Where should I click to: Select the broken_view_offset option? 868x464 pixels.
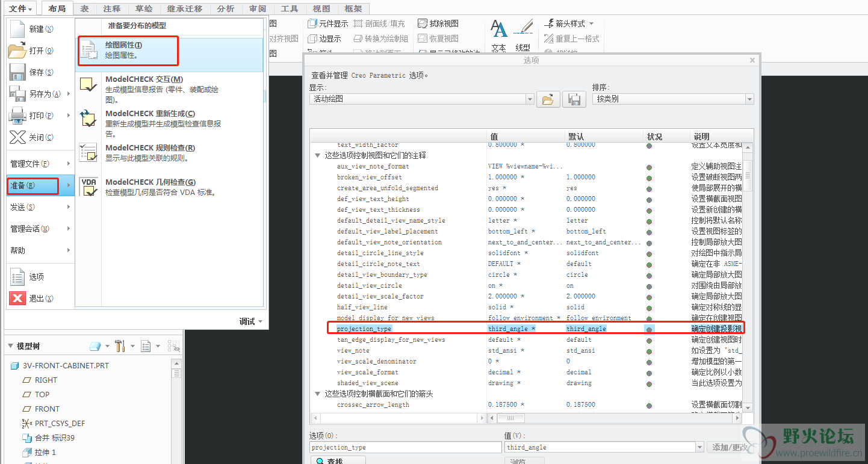(369, 177)
